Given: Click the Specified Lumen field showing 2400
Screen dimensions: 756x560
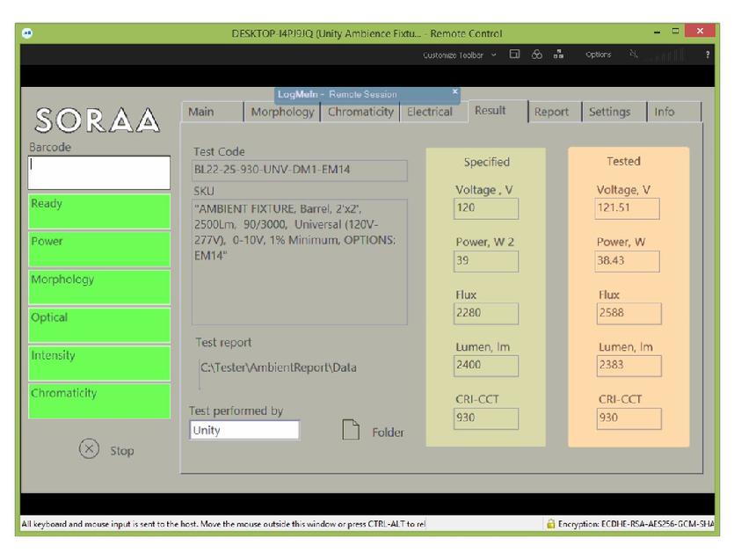Looking at the screenshot, I should [x=486, y=366].
